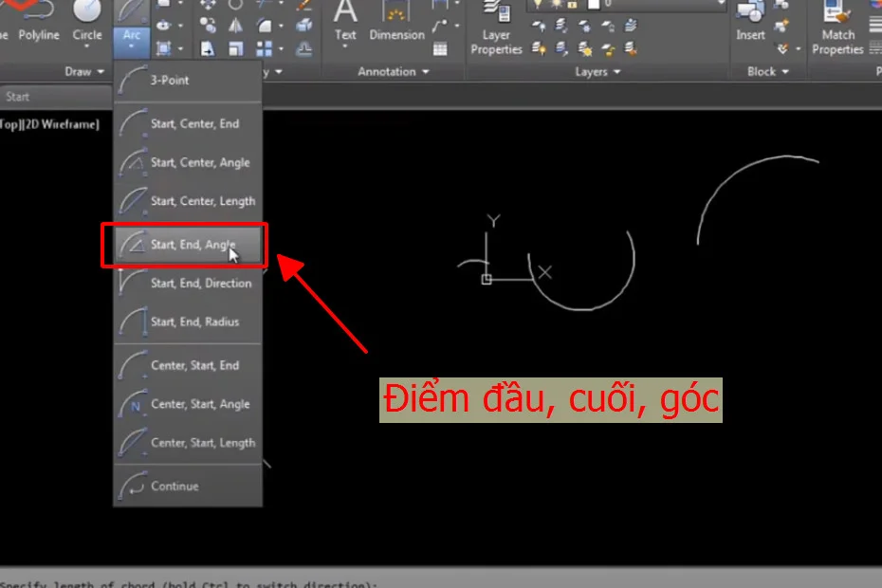882x588 pixels.
Task: Choose Center, Start, Length arc
Action: [x=188, y=443]
